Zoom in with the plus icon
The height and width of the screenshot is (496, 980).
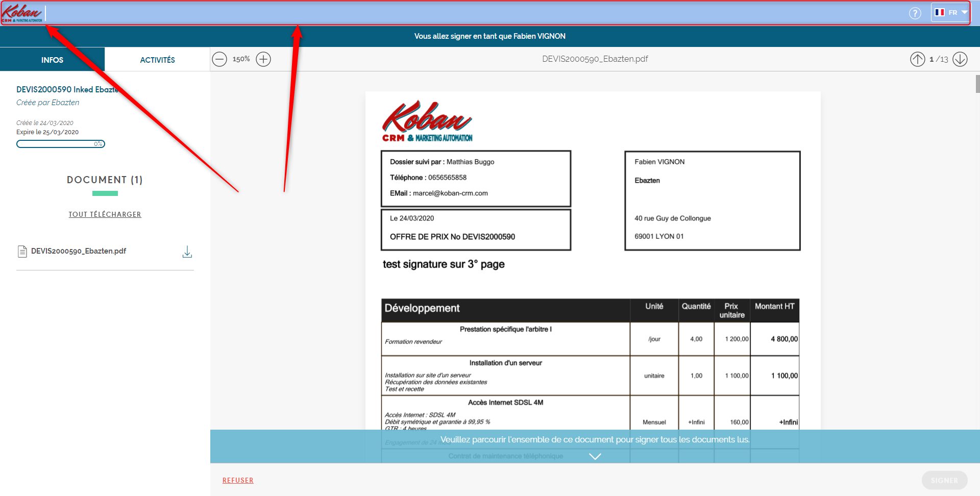[x=263, y=59]
